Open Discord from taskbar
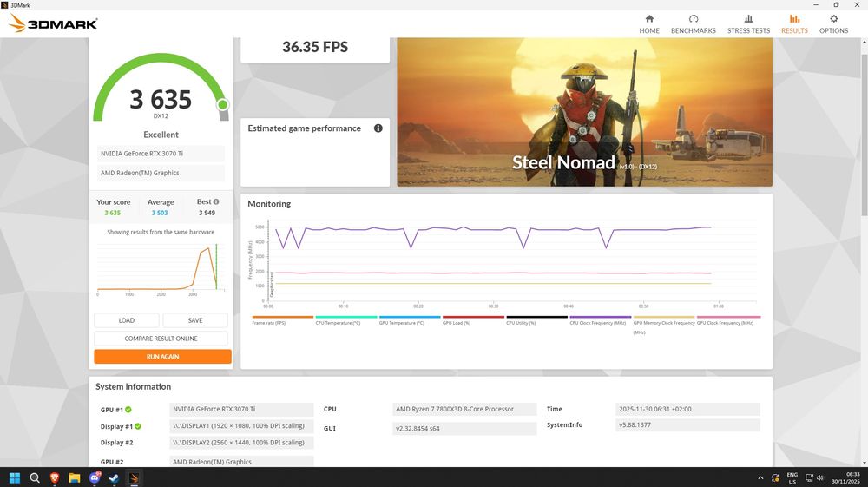 click(94, 477)
